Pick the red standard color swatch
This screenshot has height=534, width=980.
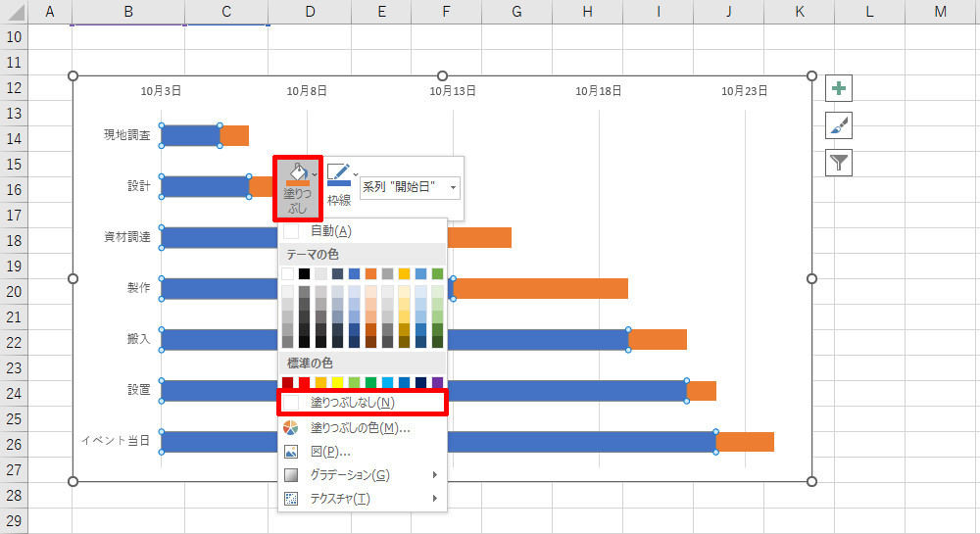pos(305,382)
